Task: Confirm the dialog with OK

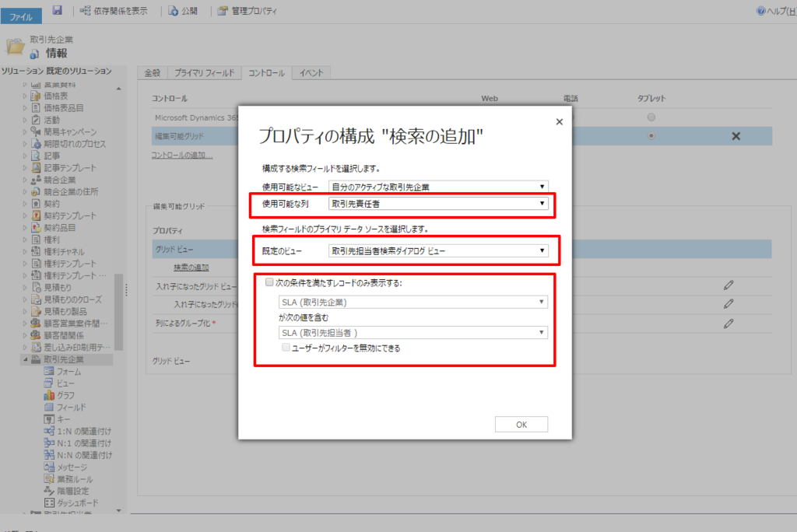Action: pyautogui.click(x=521, y=424)
